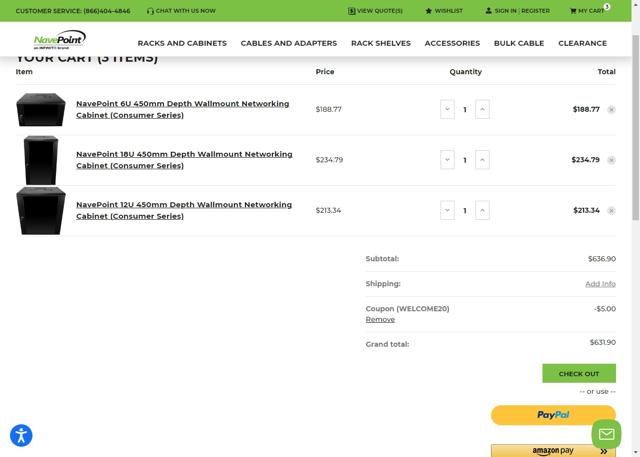Open Accessories menu
The height and width of the screenshot is (457, 640).
pyautogui.click(x=452, y=43)
